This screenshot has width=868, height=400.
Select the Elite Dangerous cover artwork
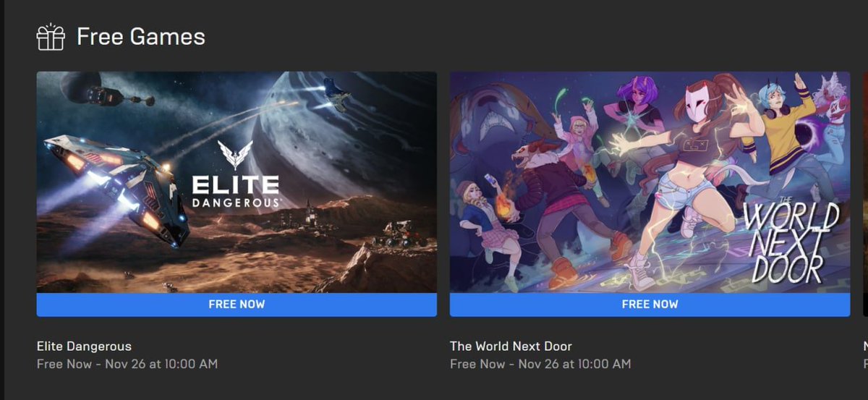(x=237, y=182)
